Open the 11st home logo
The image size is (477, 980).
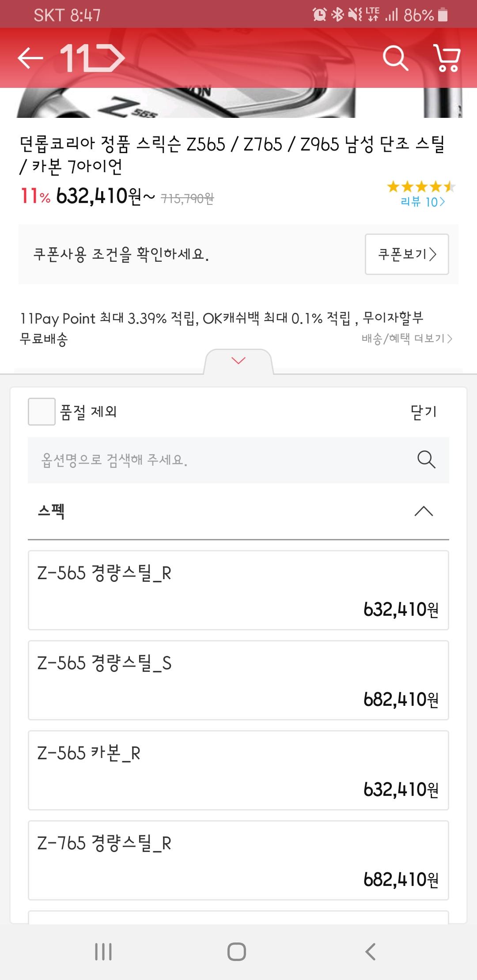pyautogui.click(x=93, y=58)
